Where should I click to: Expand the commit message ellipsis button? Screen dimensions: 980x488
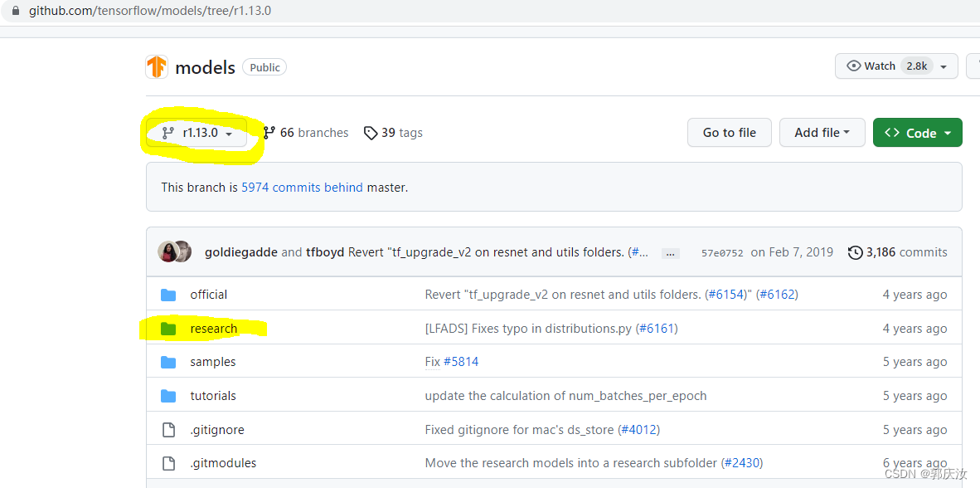[x=671, y=253]
